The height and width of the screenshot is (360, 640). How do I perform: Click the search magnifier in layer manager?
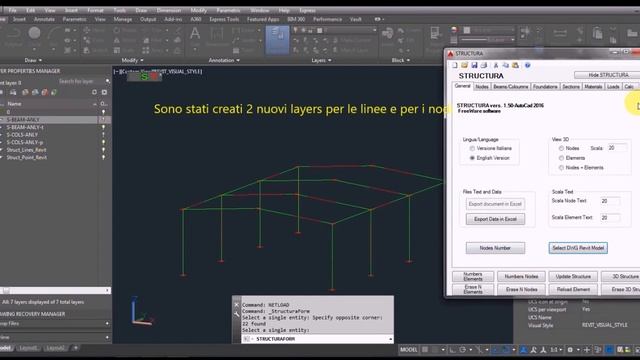point(108,81)
